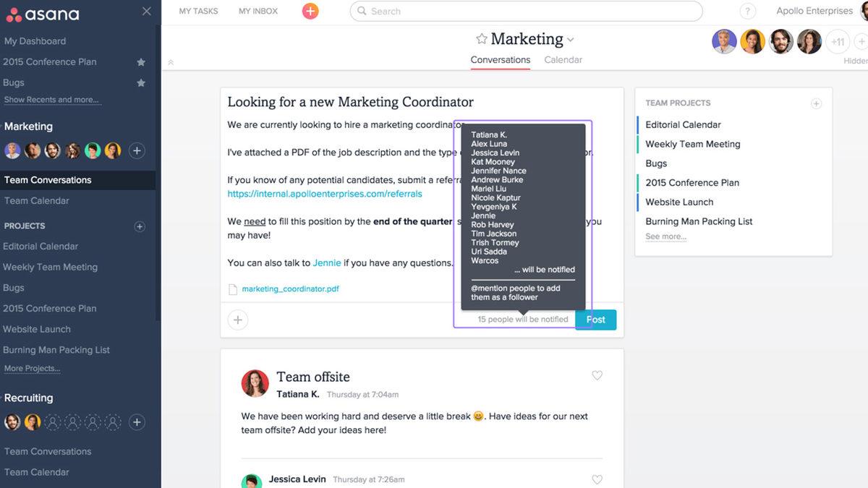
Task: Click in the Search field
Action: point(526,12)
